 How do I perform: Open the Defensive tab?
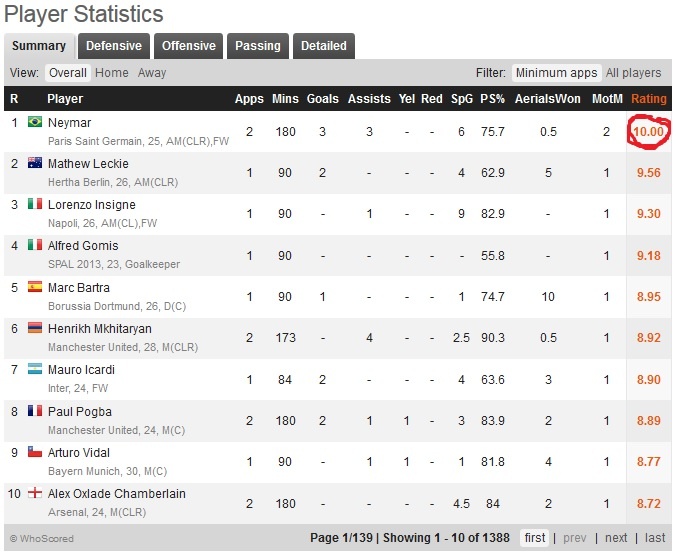(113, 46)
